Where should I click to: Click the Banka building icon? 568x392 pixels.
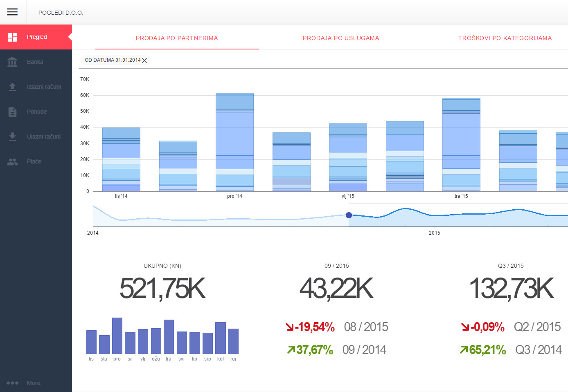coord(12,62)
